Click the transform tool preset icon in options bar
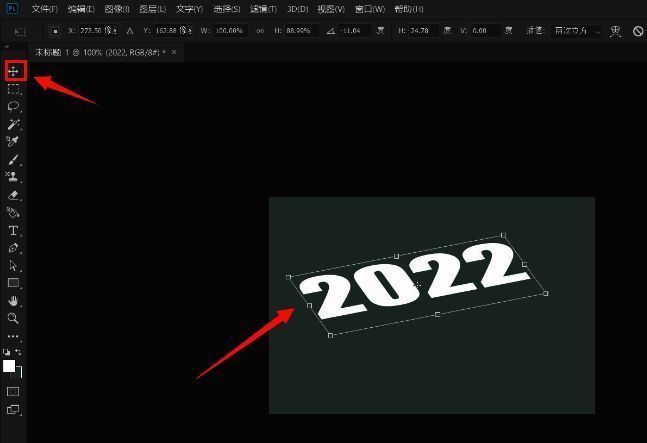This screenshot has width=647, height=443. click(x=20, y=31)
